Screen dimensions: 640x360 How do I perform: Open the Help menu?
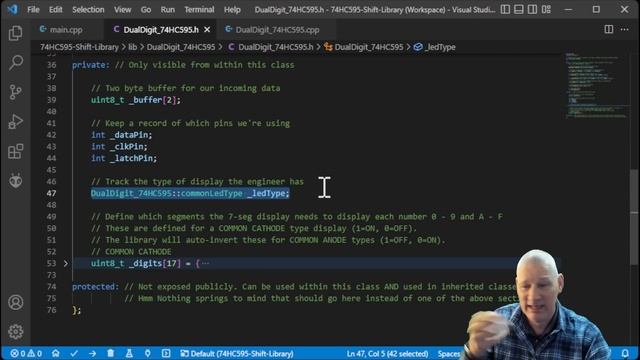pyautogui.click(x=232, y=9)
